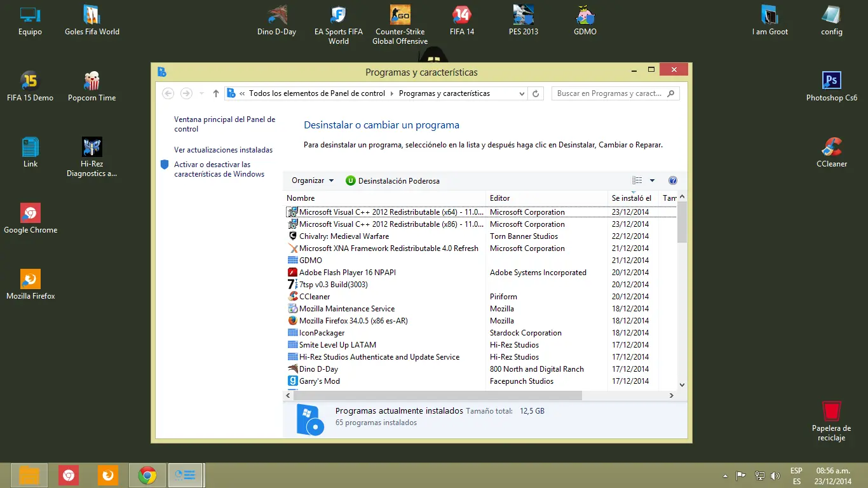Screen dimensions: 868x488
Task: Click Ventana principal del Panel de control
Action: [225, 124]
